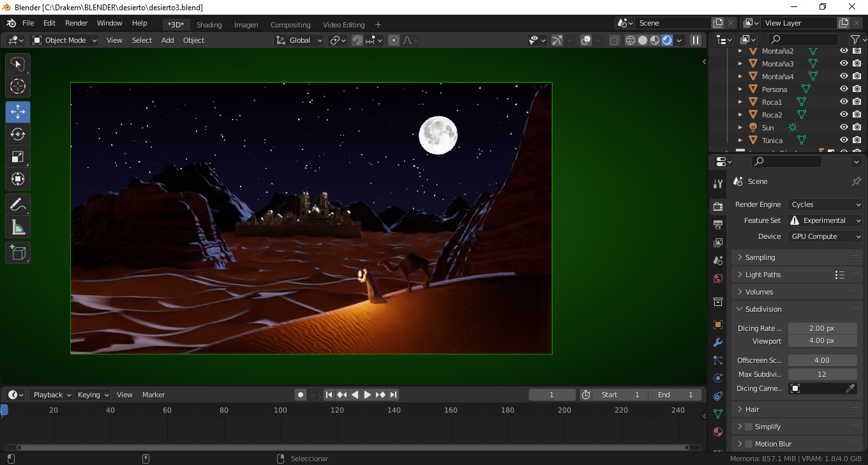Select the Túnica object in outliner

pos(772,141)
